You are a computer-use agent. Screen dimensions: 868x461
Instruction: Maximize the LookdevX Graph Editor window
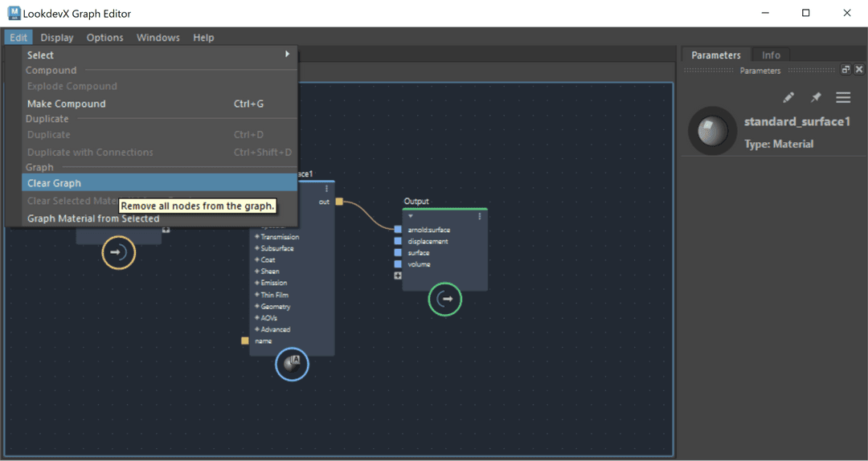[806, 14]
